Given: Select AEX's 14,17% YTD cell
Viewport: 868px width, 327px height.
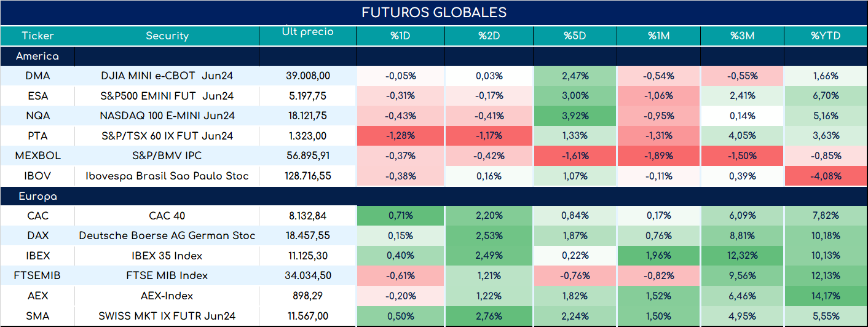Looking at the screenshot, I should pyautogui.click(x=826, y=296).
